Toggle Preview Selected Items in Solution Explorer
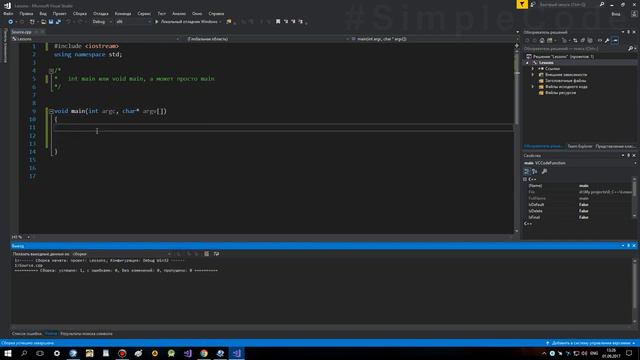 615,40
